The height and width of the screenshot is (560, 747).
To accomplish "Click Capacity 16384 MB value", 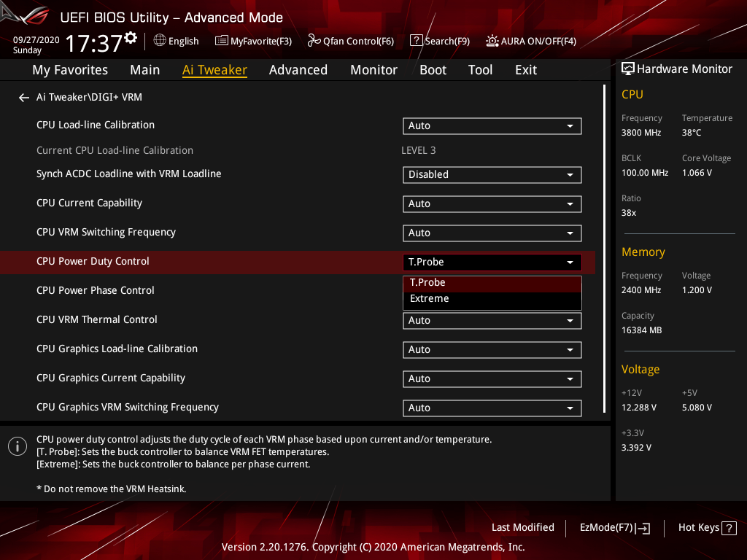I will click(641, 330).
